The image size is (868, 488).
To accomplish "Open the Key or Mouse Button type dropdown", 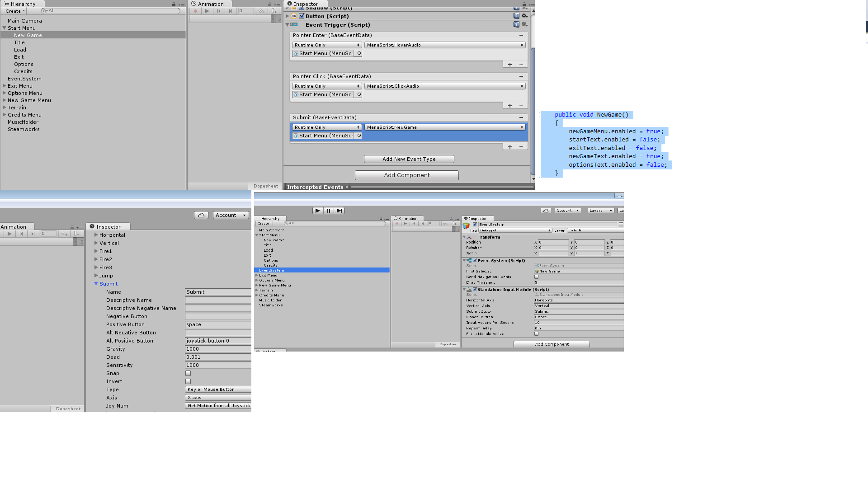I will tap(218, 389).
